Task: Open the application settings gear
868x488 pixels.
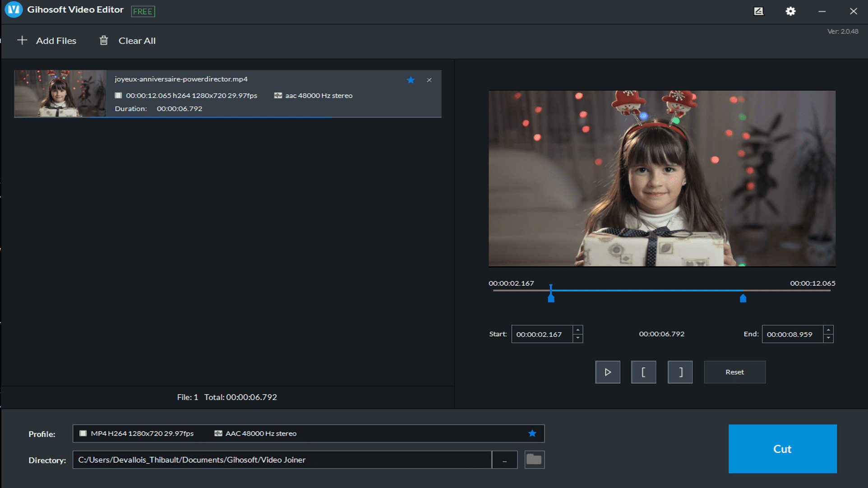Action: tap(790, 11)
